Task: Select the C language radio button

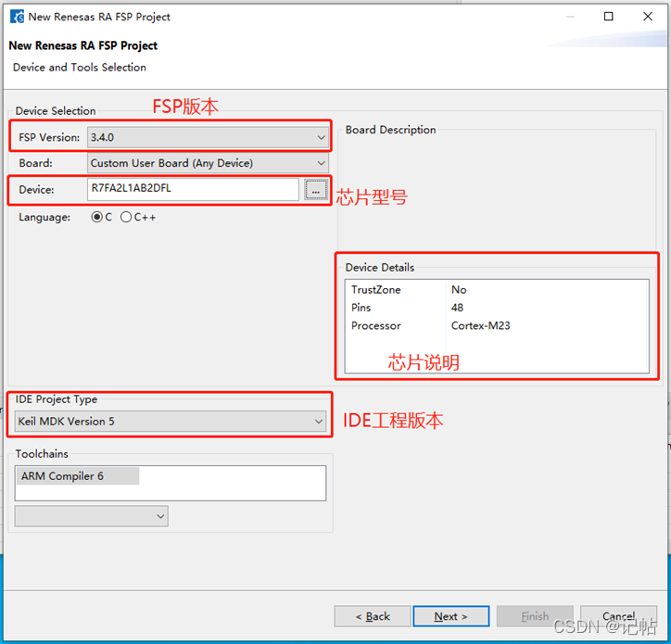Action: (97, 217)
